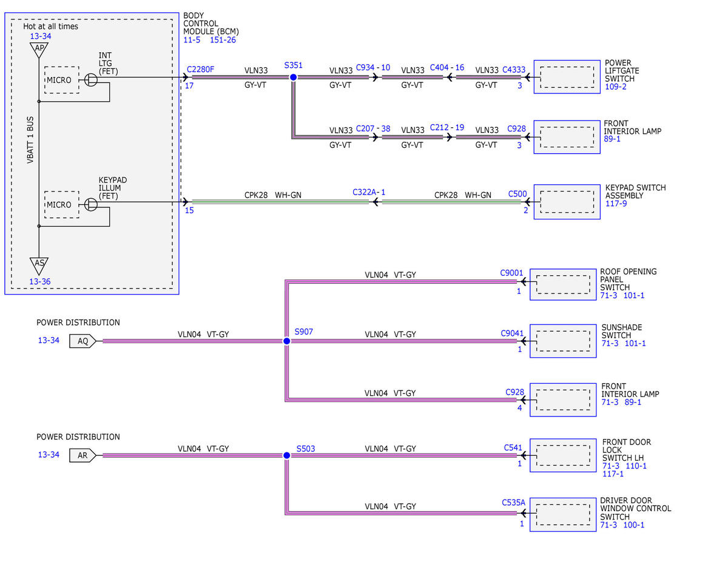The width and height of the screenshot is (728, 562).
Task: Click connector C212 - 19 label
Action: [447, 127]
